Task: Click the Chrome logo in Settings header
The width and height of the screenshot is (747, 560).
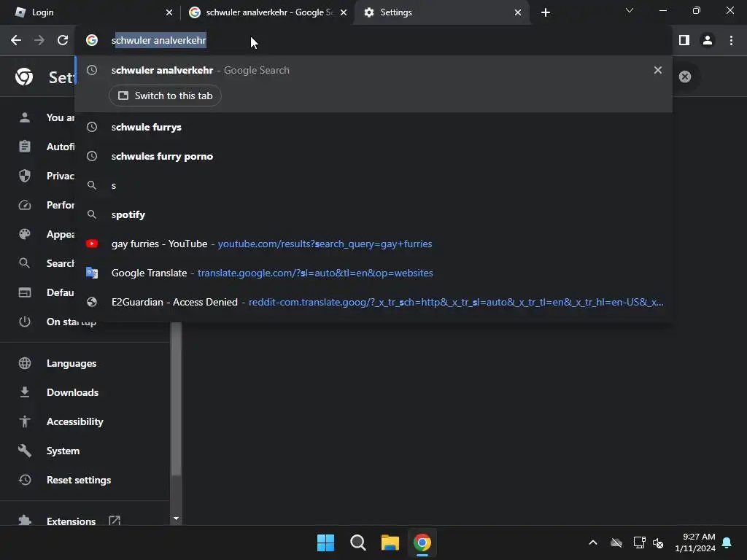Action: point(24,76)
